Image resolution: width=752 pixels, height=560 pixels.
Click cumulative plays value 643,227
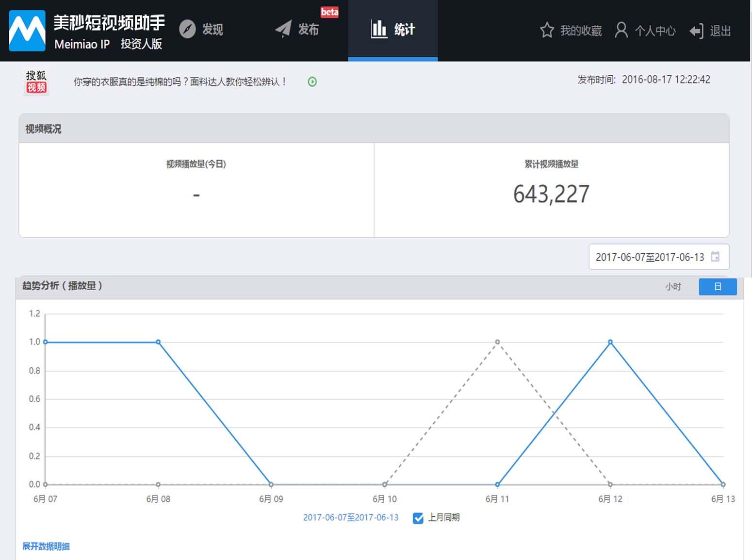[x=551, y=194]
